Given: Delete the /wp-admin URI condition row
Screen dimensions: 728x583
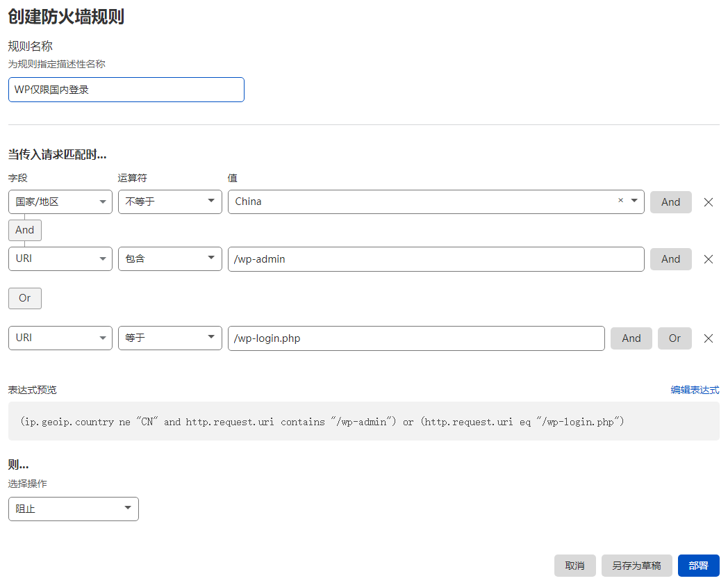Looking at the screenshot, I should tap(708, 259).
